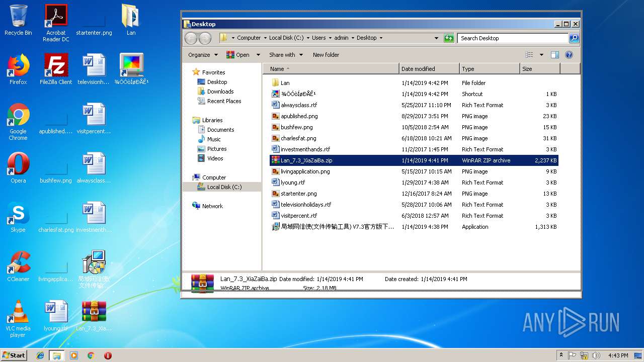Click the taskbar clock showing 4:43 PM
The height and width of the screenshot is (362, 644).
[x=618, y=355]
